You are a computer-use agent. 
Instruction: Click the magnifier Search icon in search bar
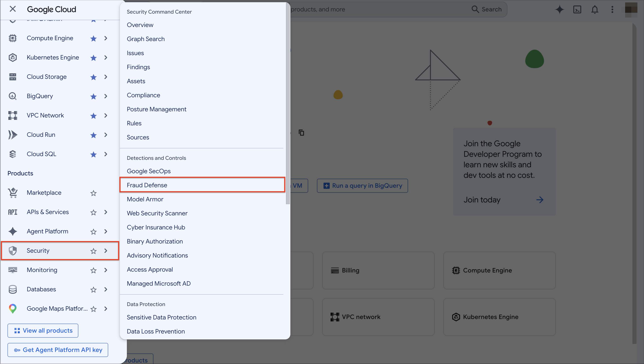point(475,9)
